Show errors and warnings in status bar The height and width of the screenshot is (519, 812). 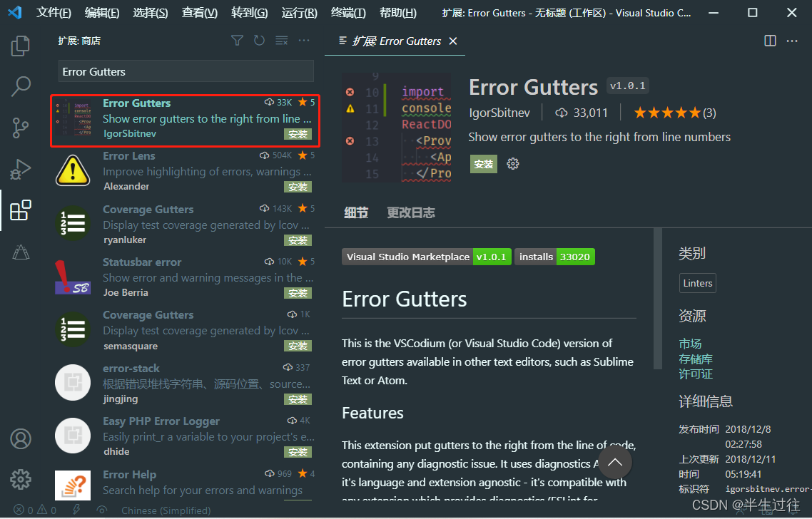tap(35, 510)
